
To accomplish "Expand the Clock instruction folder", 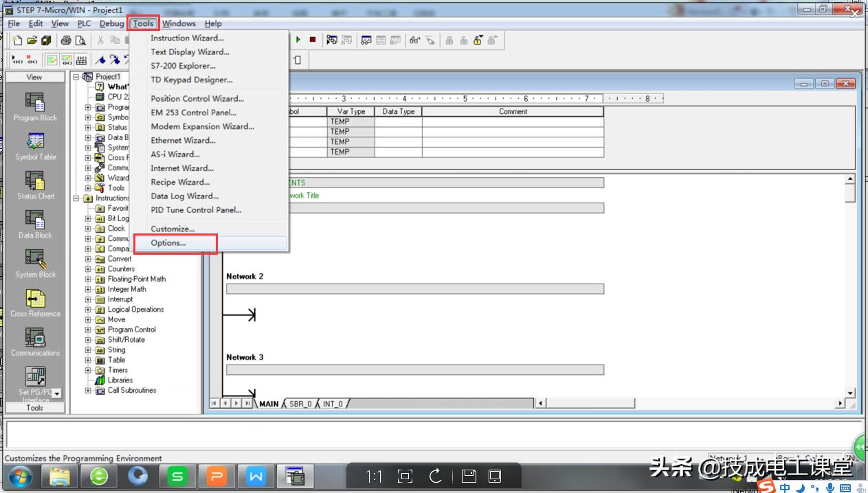I will tap(88, 229).
